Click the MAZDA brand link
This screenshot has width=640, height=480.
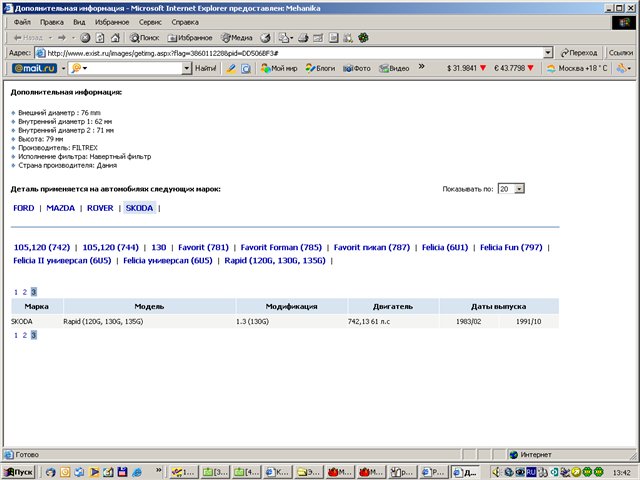[x=60, y=208]
